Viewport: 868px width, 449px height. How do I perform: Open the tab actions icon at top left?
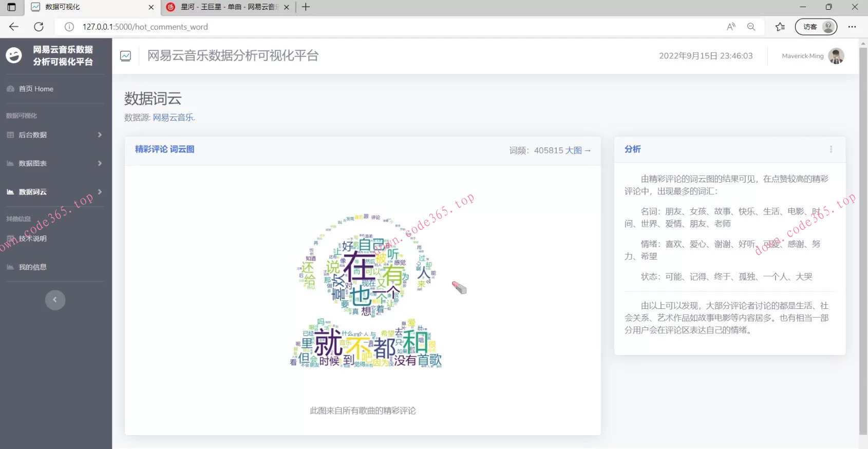pyautogui.click(x=11, y=7)
